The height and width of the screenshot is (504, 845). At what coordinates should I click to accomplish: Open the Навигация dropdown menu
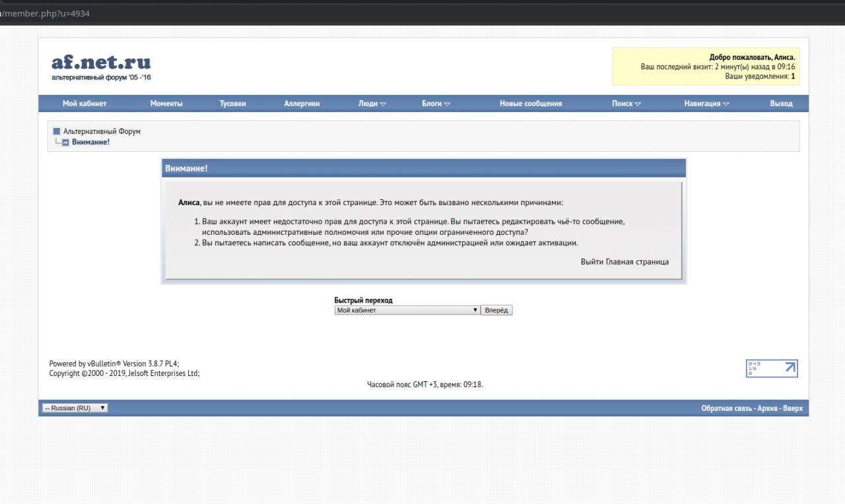pyautogui.click(x=706, y=104)
